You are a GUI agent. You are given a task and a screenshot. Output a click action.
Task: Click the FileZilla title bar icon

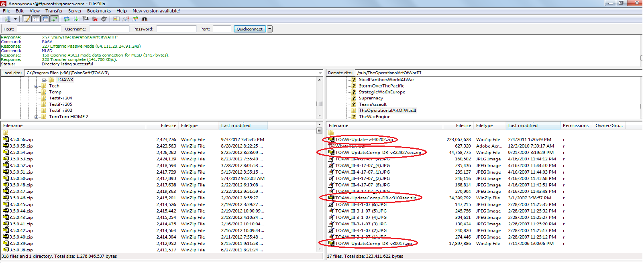click(3, 3)
